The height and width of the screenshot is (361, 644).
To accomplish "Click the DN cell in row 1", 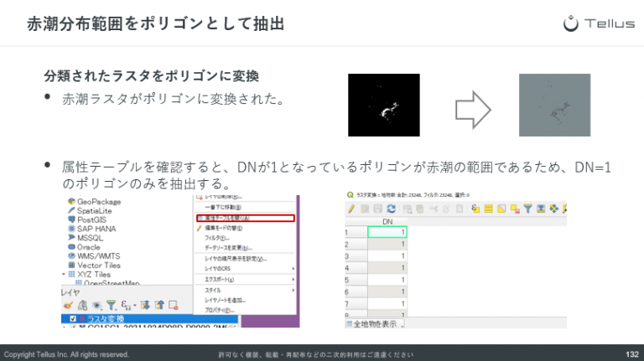I will pos(387,232).
